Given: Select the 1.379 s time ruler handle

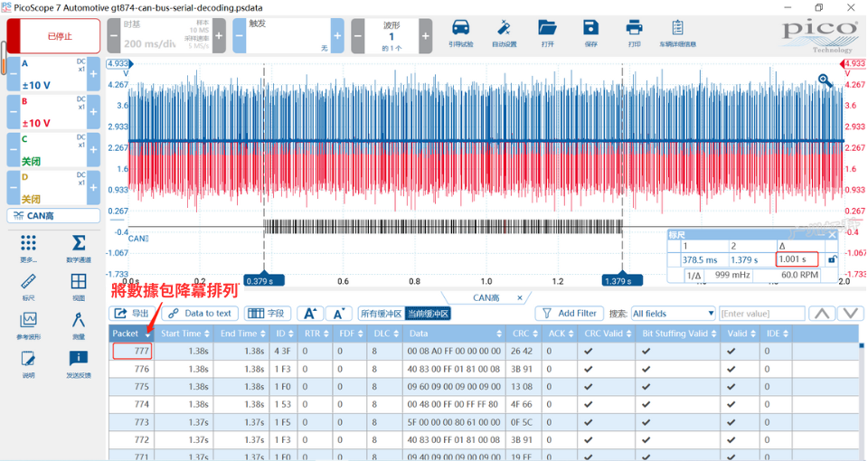Looking at the screenshot, I should point(622,280).
